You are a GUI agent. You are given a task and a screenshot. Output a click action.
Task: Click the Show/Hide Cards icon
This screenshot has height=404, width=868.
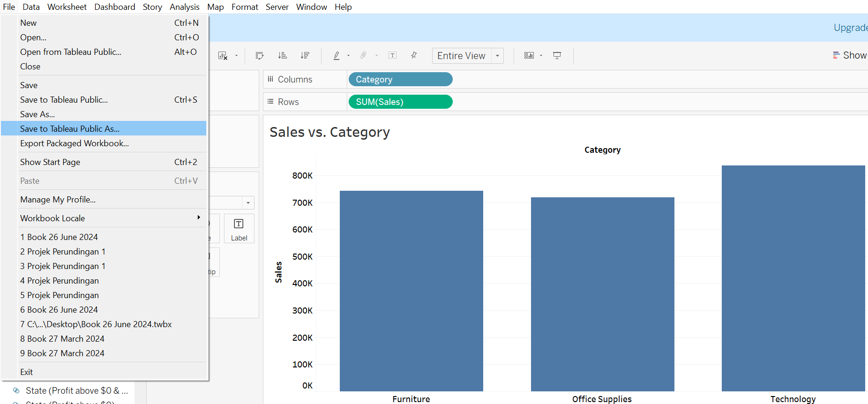coord(529,56)
